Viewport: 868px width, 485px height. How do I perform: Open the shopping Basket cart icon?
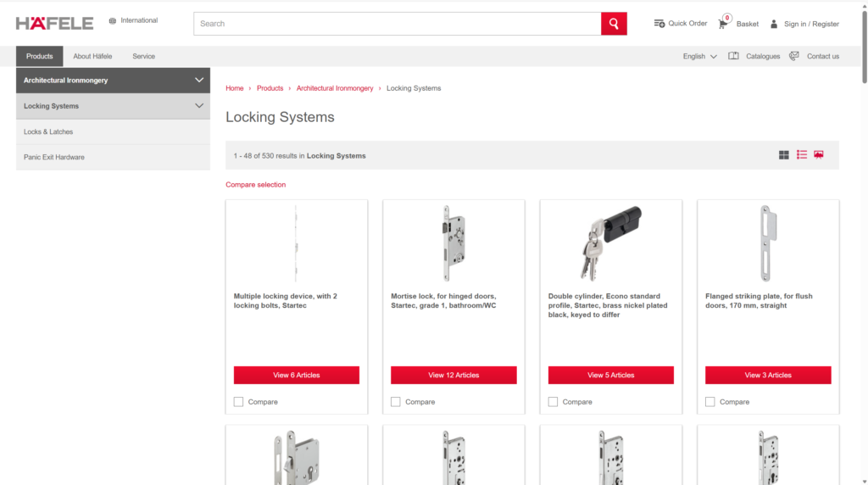click(x=722, y=24)
